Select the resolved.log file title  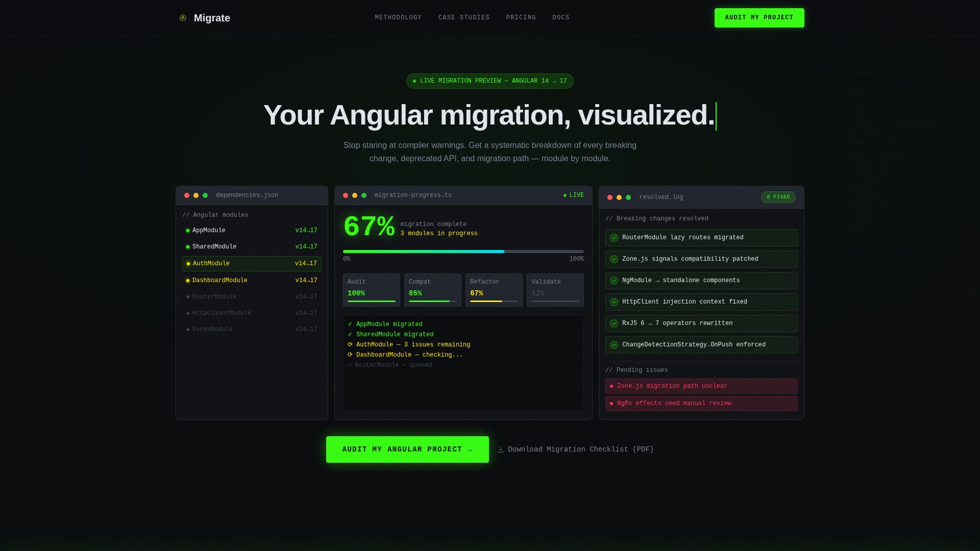click(661, 197)
